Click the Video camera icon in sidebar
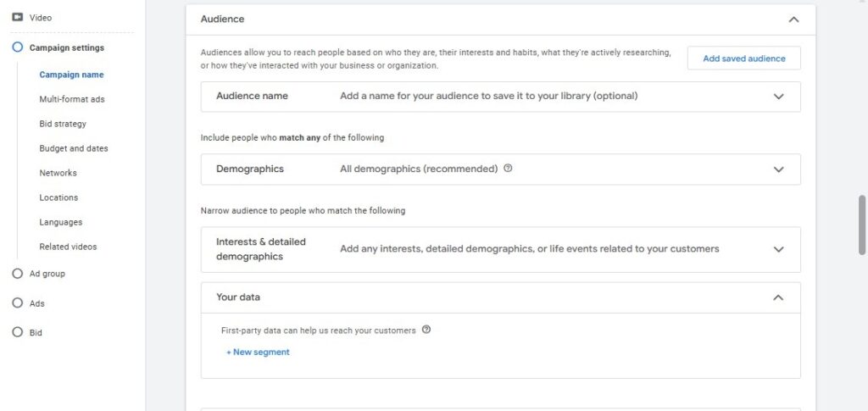Screen dimensions: 868x411 click(17, 18)
